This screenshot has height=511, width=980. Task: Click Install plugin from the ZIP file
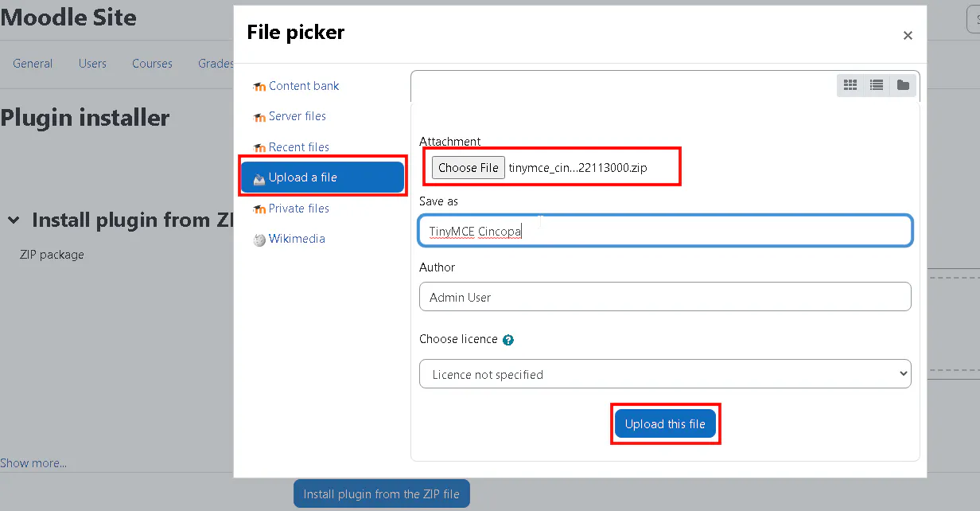pos(382,493)
